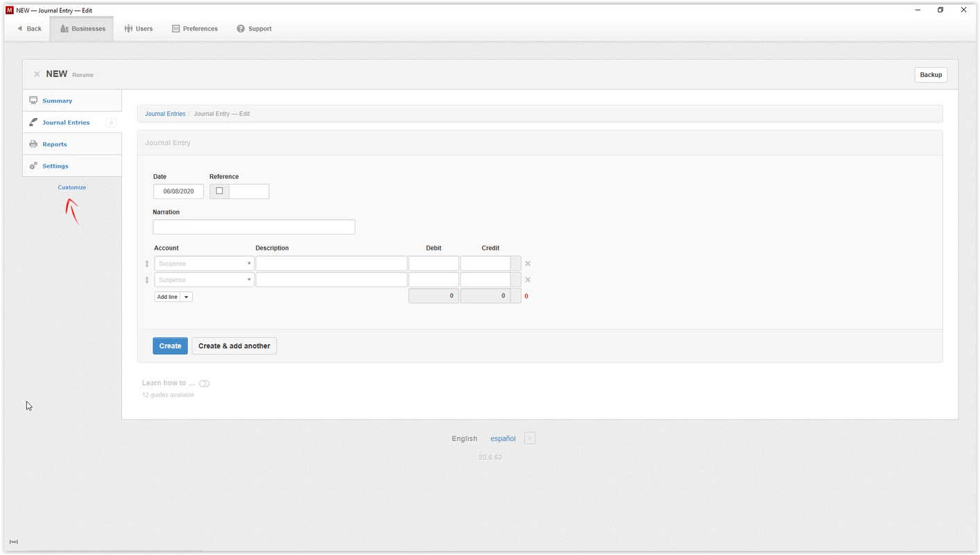Click the Add line button
Screen dimensions: 980x555
click(x=167, y=297)
